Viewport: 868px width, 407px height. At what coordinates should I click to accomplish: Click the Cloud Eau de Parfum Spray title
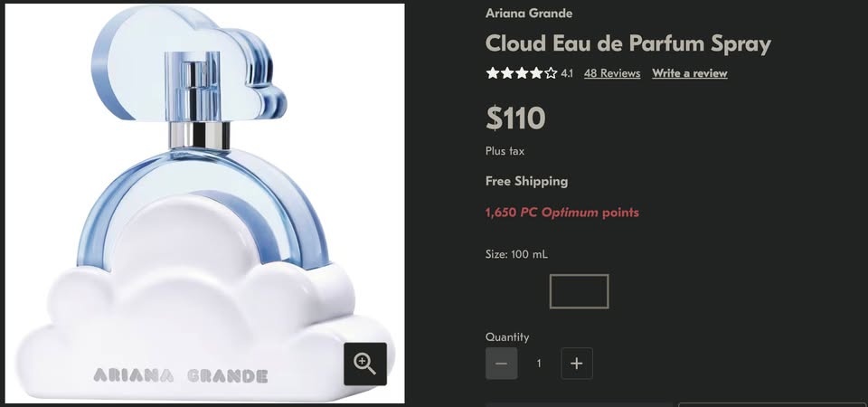[628, 43]
